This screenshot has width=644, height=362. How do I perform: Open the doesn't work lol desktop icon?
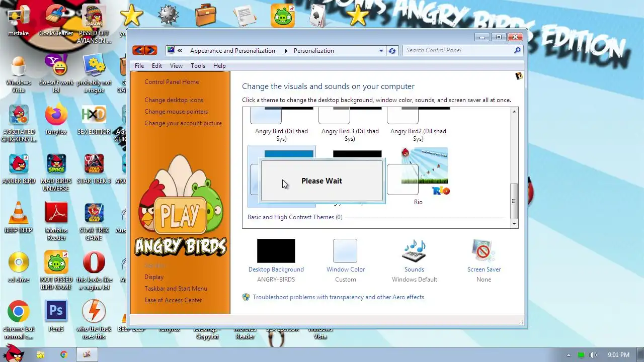click(56, 73)
